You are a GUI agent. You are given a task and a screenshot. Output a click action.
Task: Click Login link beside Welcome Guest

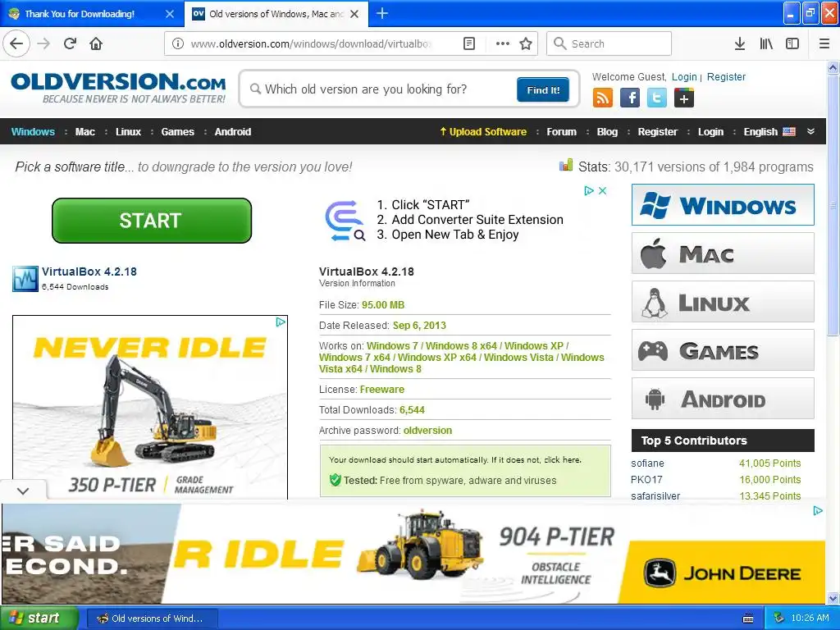[684, 76]
